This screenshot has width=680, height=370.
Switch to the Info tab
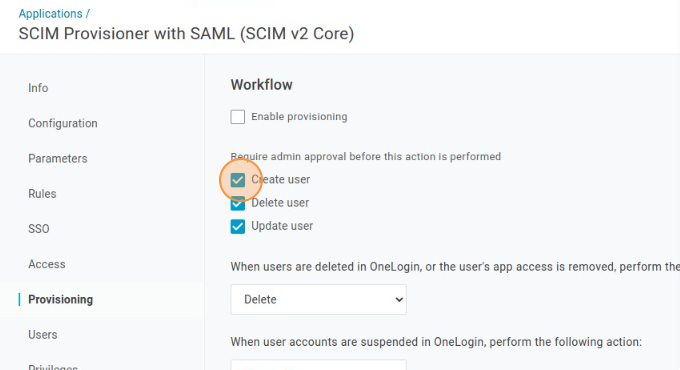38,88
